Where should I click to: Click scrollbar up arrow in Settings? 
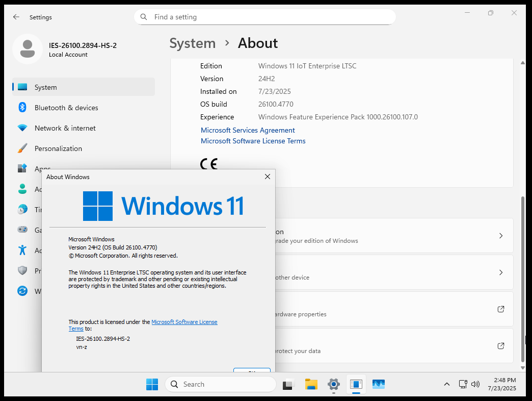(522, 63)
